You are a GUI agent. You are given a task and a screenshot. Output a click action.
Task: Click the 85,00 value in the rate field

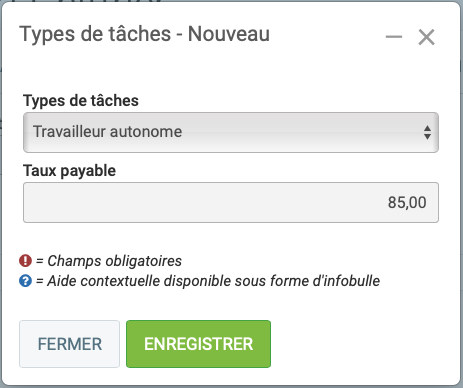click(x=407, y=202)
